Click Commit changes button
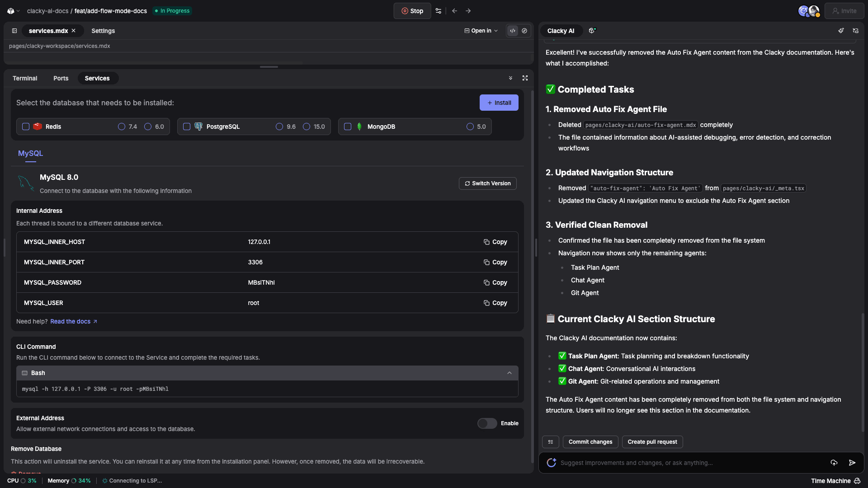The image size is (868, 488). [x=590, y=442]
